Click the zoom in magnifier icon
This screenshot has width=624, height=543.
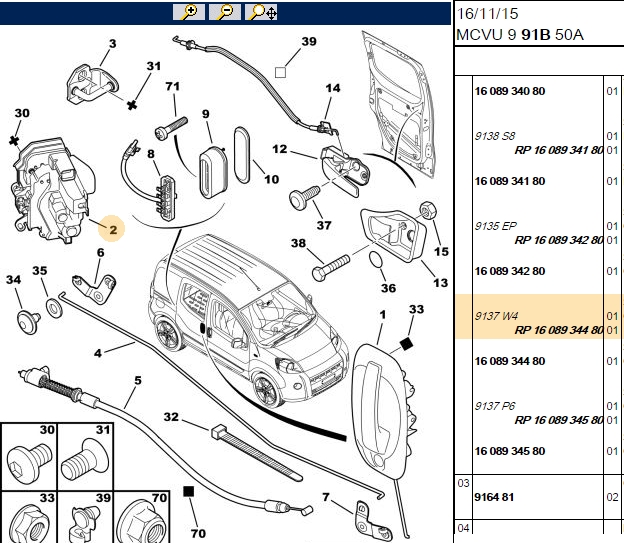pyautogui.click(x=189, y=12)
